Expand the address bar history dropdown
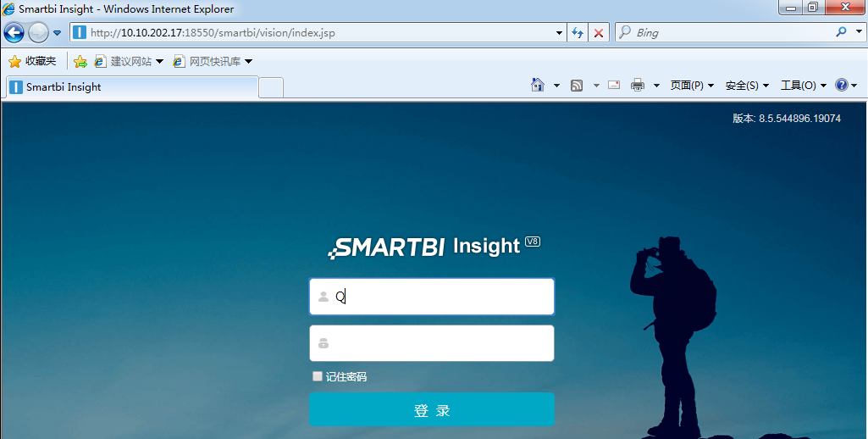Image resolution: width=868 pixels, height=439 pixels. tap(559, 33)
